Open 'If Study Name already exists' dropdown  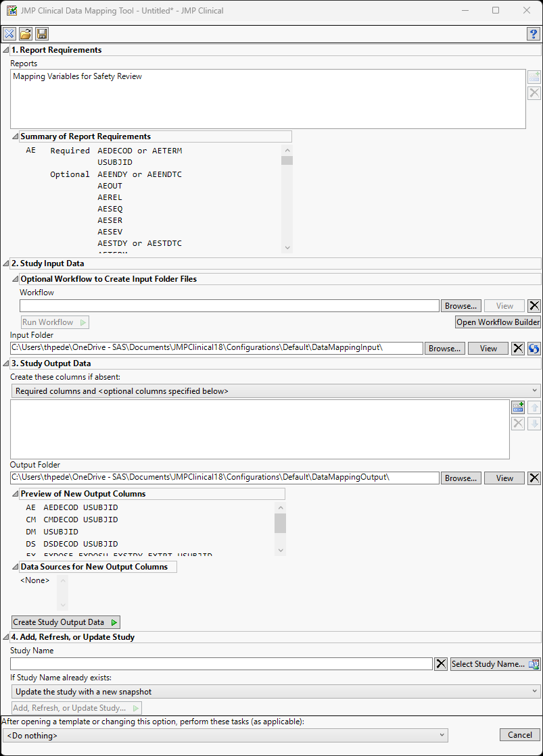(x=276, y=691)
